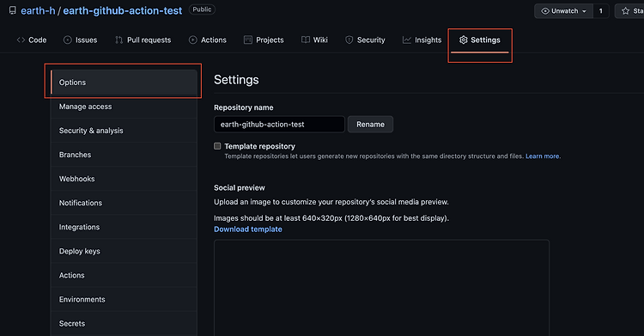Click the Repository name input field
This screenshot has height=336, width=644.
pos(279,125)
